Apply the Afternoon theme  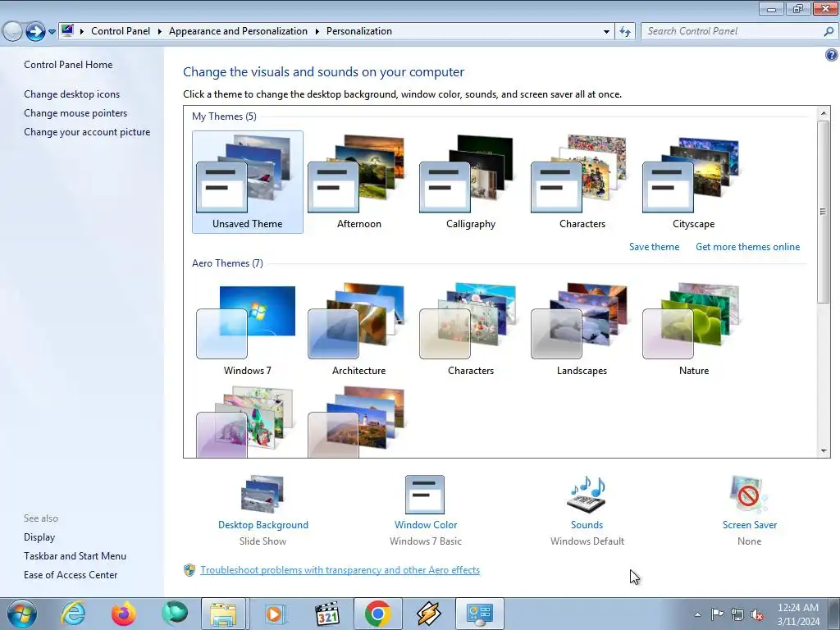[358, 182]
